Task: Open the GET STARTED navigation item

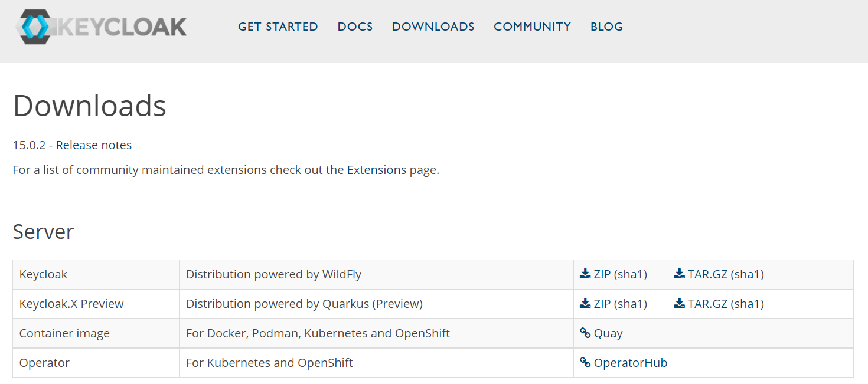Action: (x=278, y=27)
